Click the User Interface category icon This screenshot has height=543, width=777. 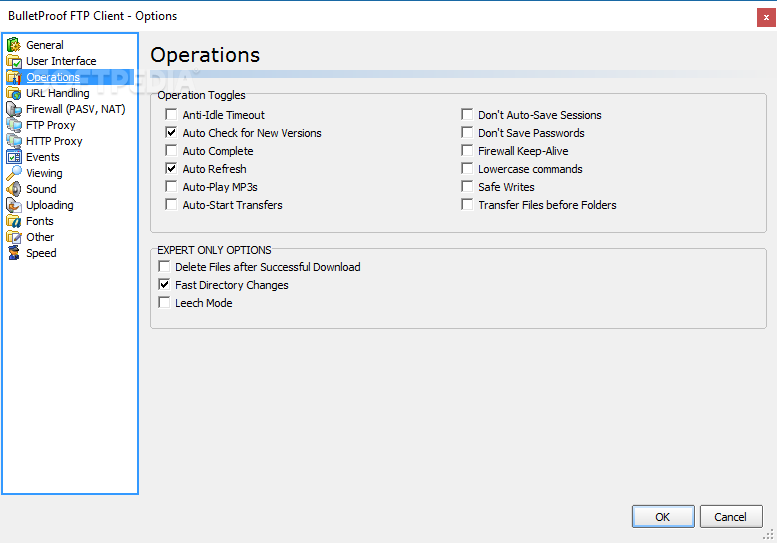click(14, 61)
